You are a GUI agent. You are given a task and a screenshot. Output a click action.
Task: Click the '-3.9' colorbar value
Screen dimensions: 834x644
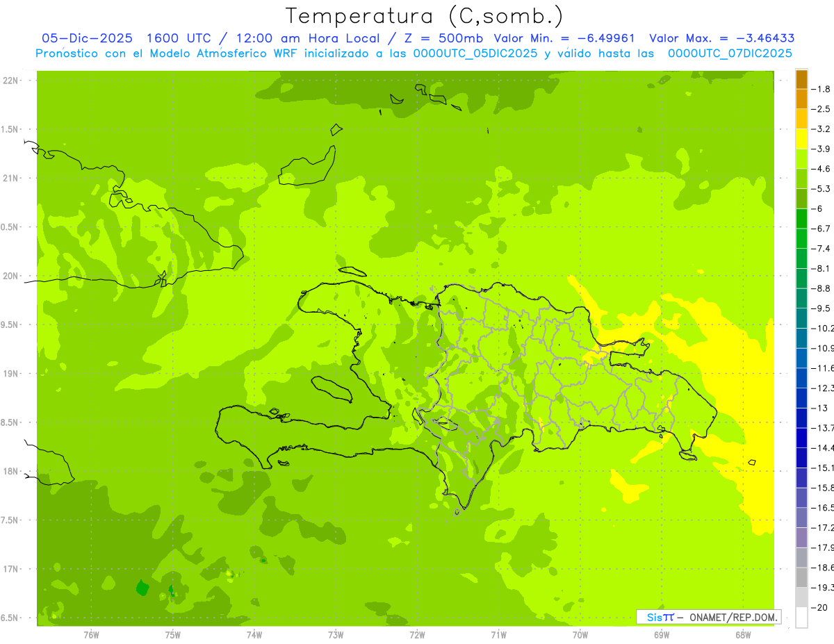(821, 149)
